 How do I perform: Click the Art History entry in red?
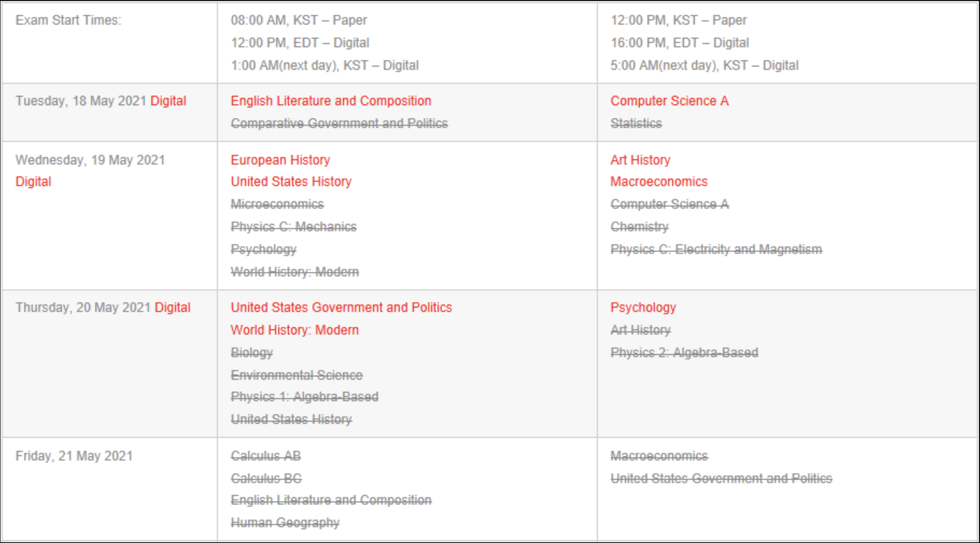point(640,160)
